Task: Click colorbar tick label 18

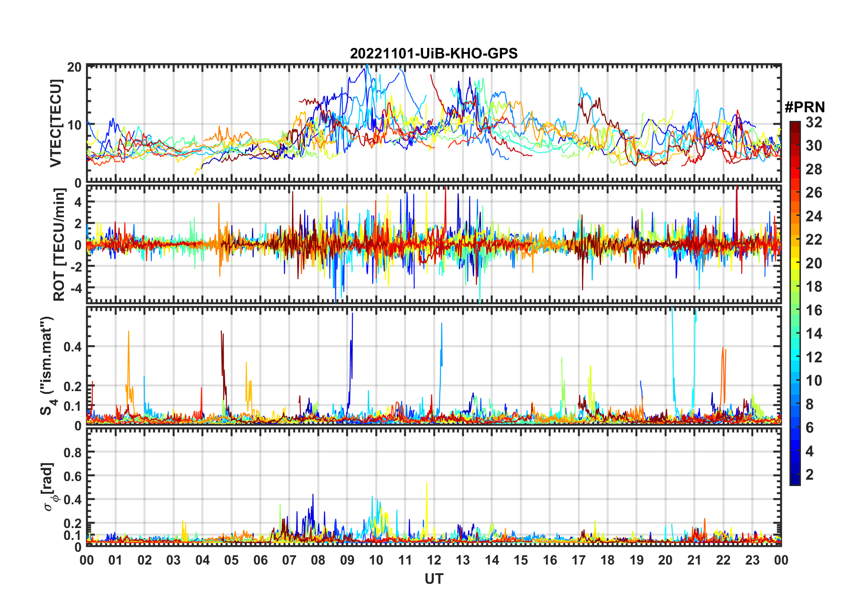Action: coord(814,287)
